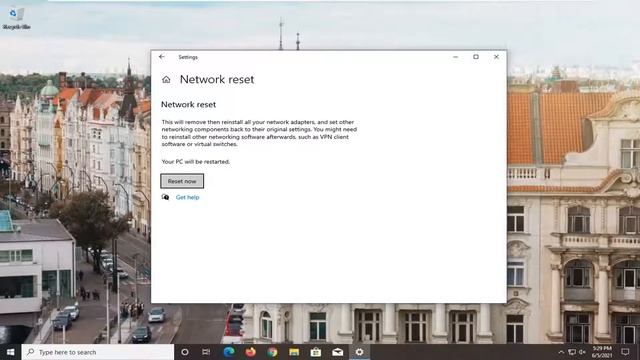Screen dimensions: 640x360
Task: Launch Firefox from the taskbar
Action: 250,352
